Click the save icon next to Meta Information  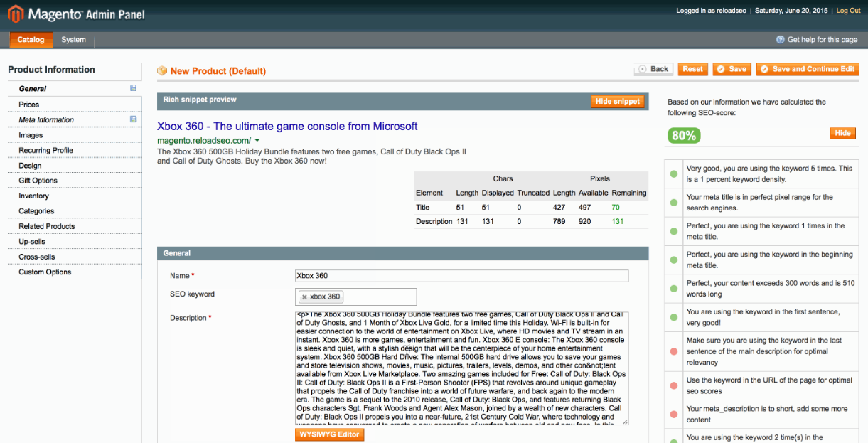pyautogui.click(x=133, y=119)
